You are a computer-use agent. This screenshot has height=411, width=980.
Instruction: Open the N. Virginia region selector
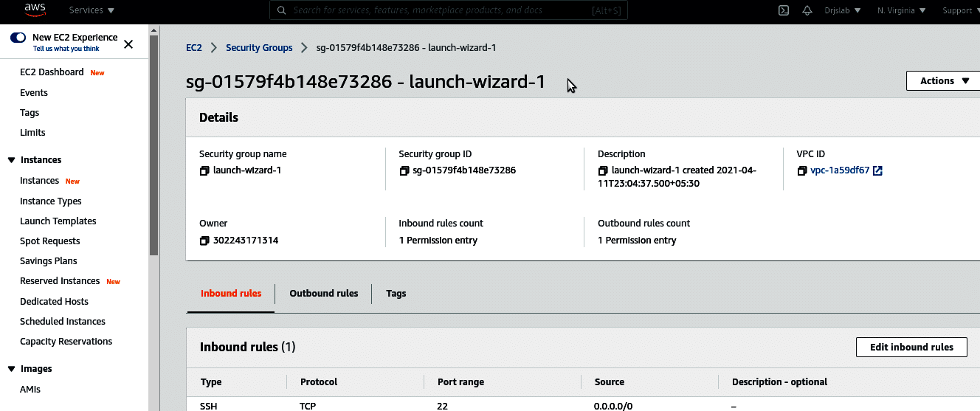coord(901,10)
